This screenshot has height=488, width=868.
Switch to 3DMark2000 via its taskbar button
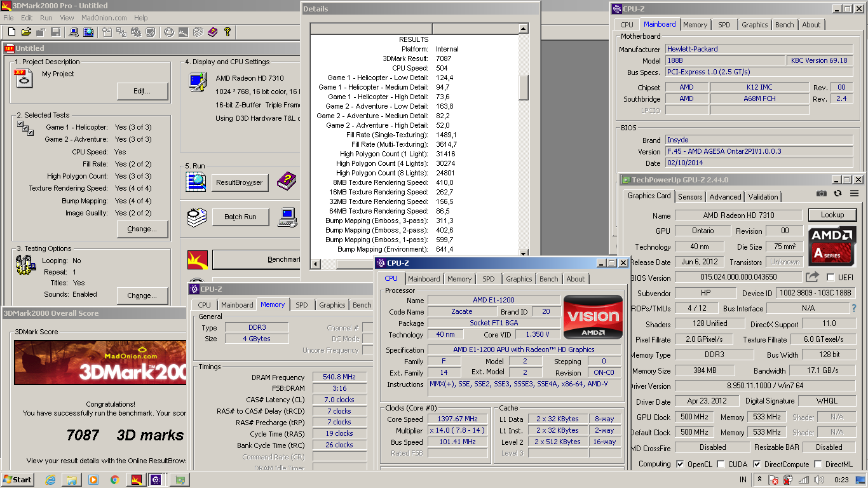pos(136,480)
